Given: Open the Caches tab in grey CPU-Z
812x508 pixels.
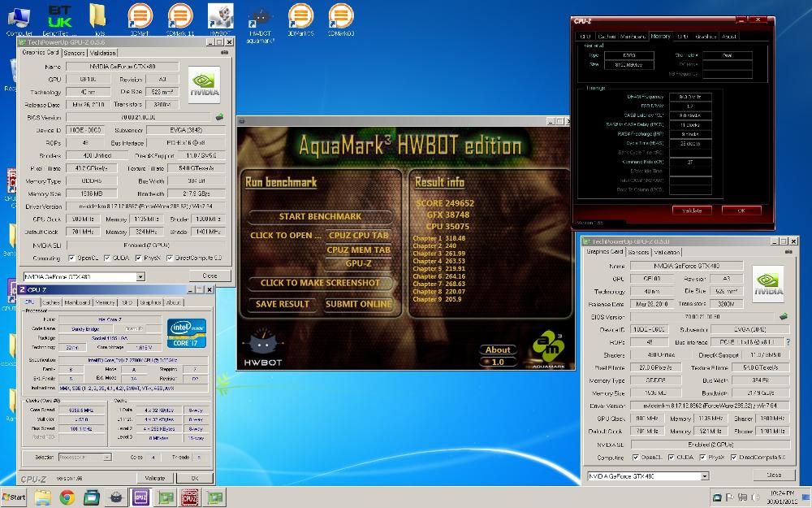Looking at the screenshot, I should pyautogui.click(x=50, y=302).
